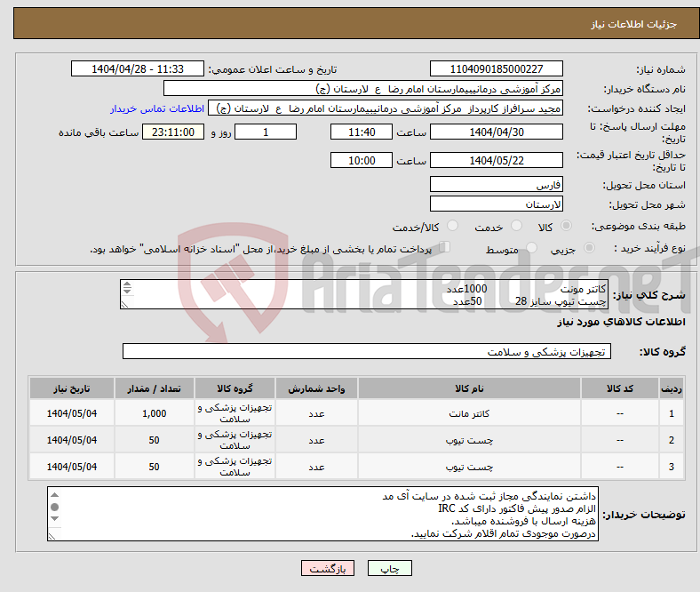Click the بازگشت (back) button
700x592 pixels.
click(327, 568)
